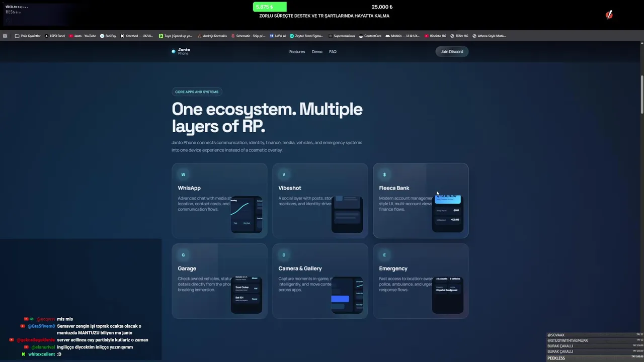Open the LSPD Panel bookmark
Screen dimensions: 644x362
pyautogui.click(x=55, y=36)
